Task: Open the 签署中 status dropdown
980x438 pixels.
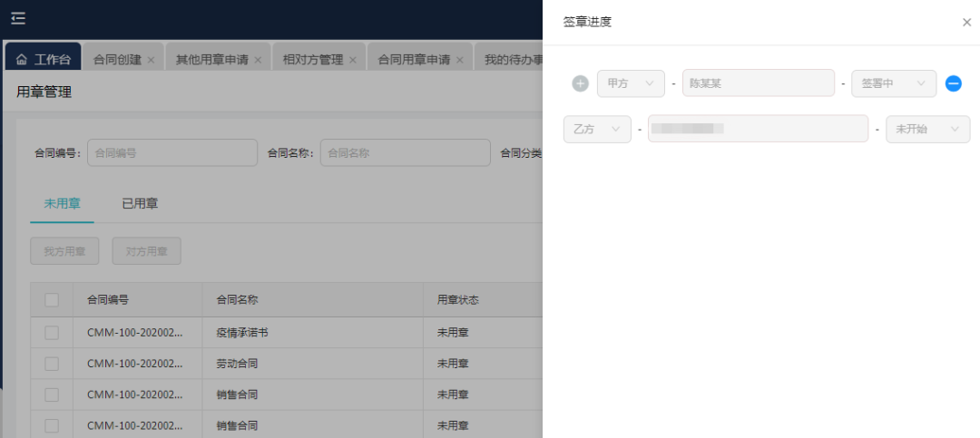Action: click(894, 83)
